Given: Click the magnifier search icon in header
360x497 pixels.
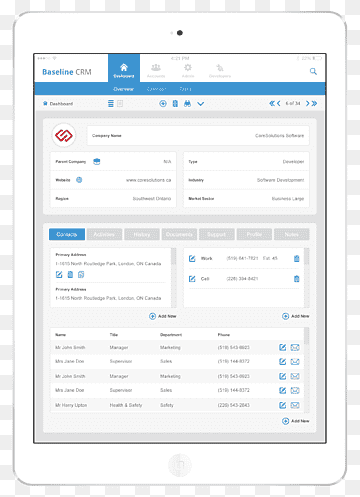Looking at the screenshot, I should coord(313,71).
